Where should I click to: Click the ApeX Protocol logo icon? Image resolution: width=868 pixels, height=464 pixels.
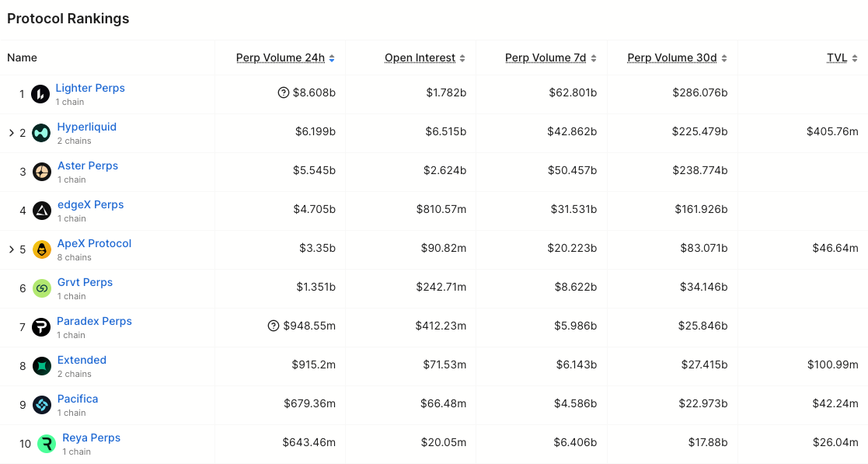click(x=41, y=249)
